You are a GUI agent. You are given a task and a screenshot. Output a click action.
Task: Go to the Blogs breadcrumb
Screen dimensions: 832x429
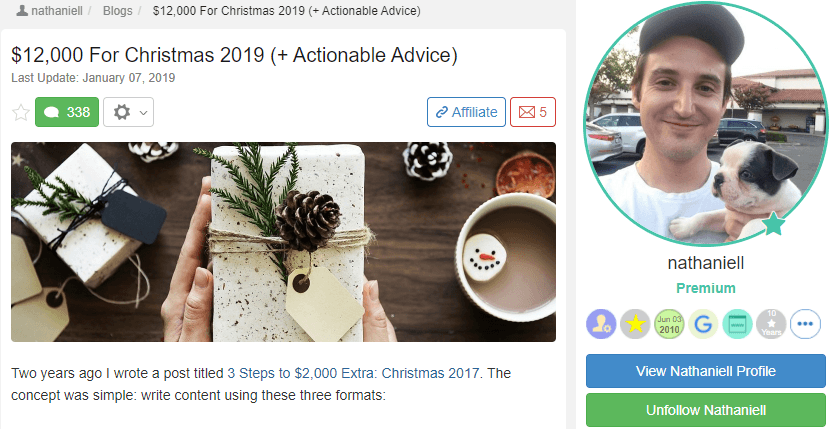point(117,11)
